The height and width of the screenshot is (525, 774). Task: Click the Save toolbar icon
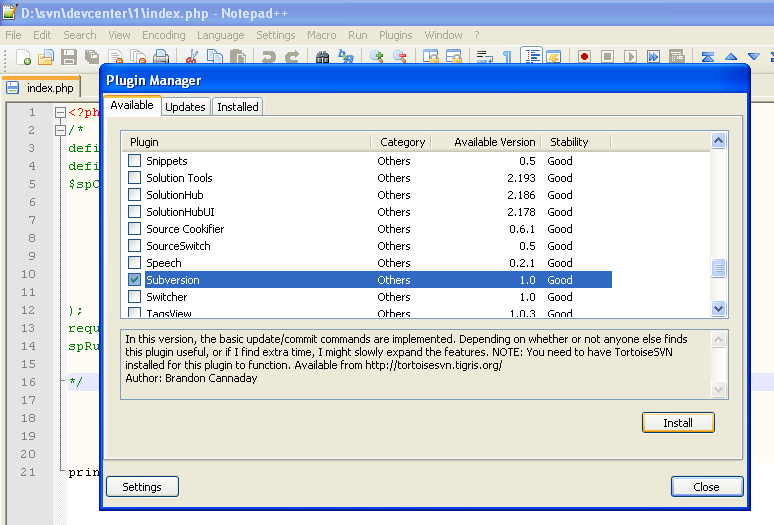69,57
